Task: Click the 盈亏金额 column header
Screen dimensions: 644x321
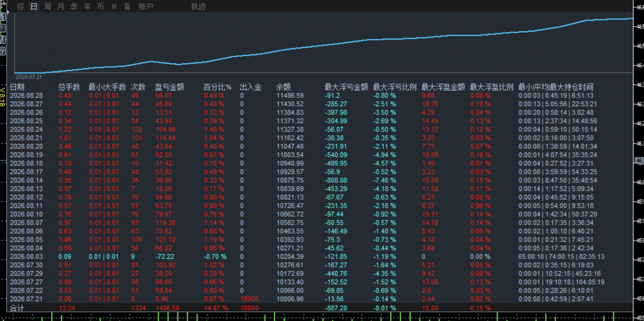Action: (170, 87)
